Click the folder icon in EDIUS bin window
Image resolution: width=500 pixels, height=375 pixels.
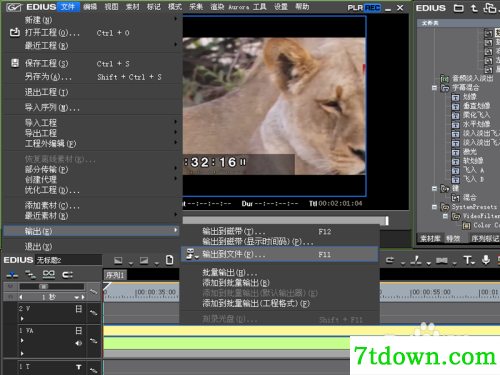(459, 8)
